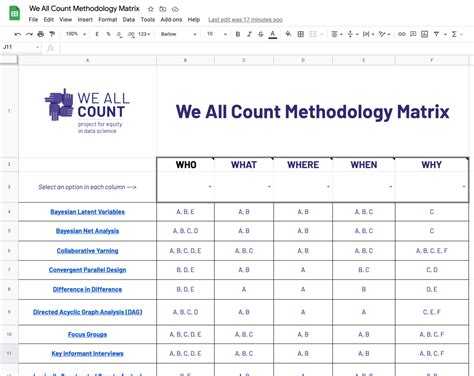Open the Insert menu
Image resolution: width=474 pixels, height=376 pixels.
(x=85, y=20)
